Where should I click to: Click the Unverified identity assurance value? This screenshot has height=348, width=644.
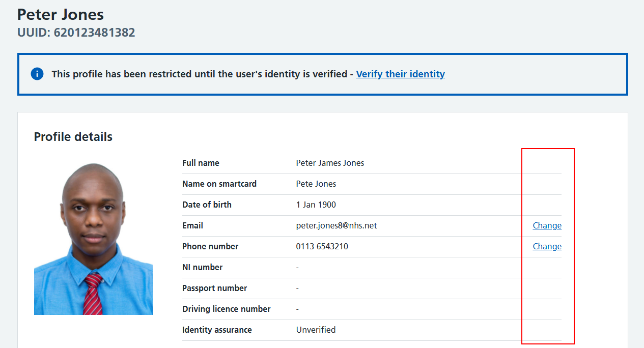click(316, 330)
